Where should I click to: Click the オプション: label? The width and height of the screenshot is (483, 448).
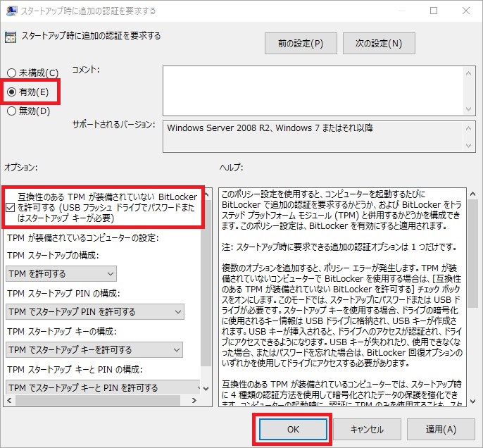point(20,168)
